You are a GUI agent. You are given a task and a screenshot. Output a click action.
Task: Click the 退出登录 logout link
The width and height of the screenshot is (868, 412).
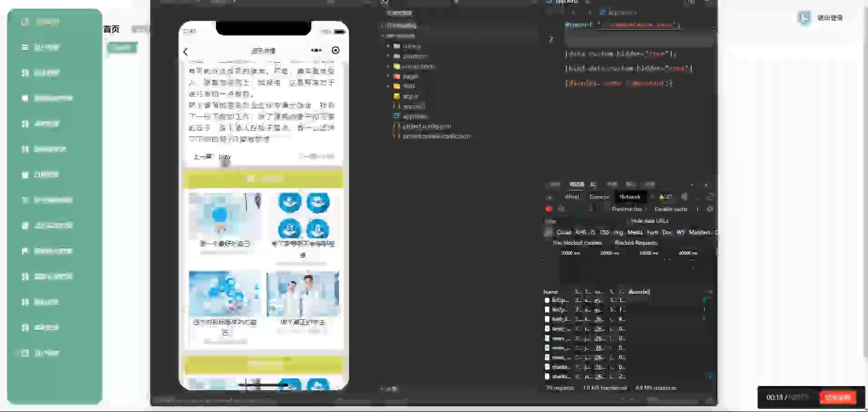830,18
